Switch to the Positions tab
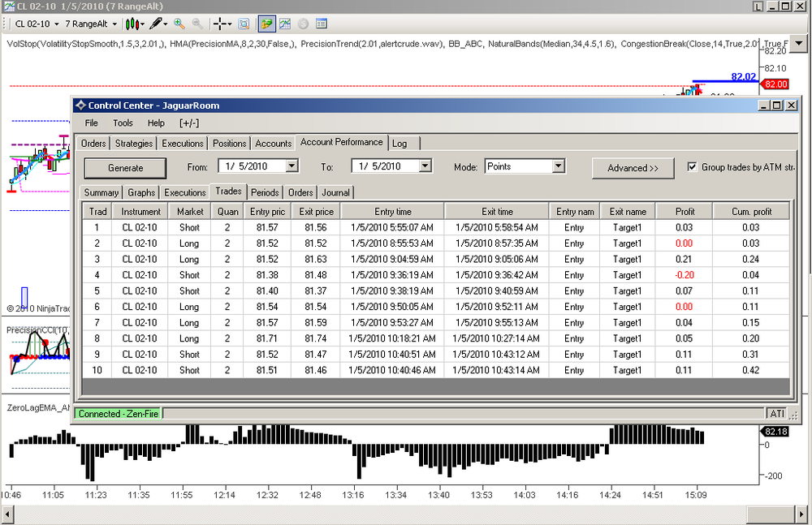This screenshot has width=812, height=525. [x=230, y=144]
